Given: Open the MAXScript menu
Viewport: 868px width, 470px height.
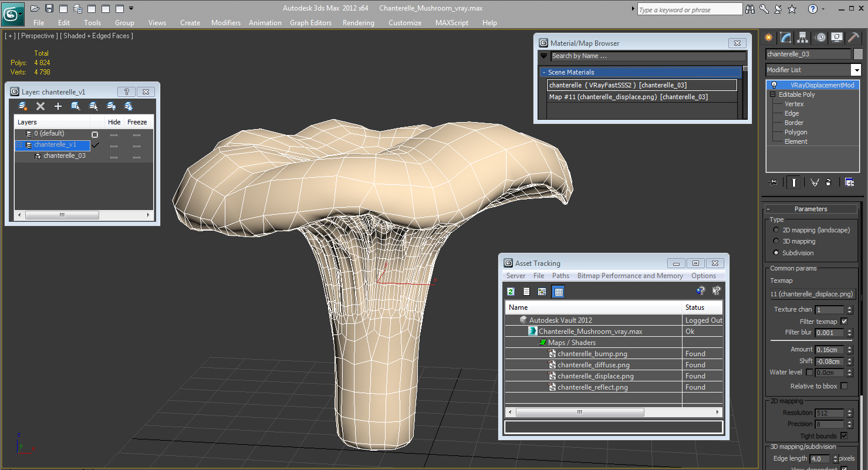Looking at the screenshot, I should [452, 23].
